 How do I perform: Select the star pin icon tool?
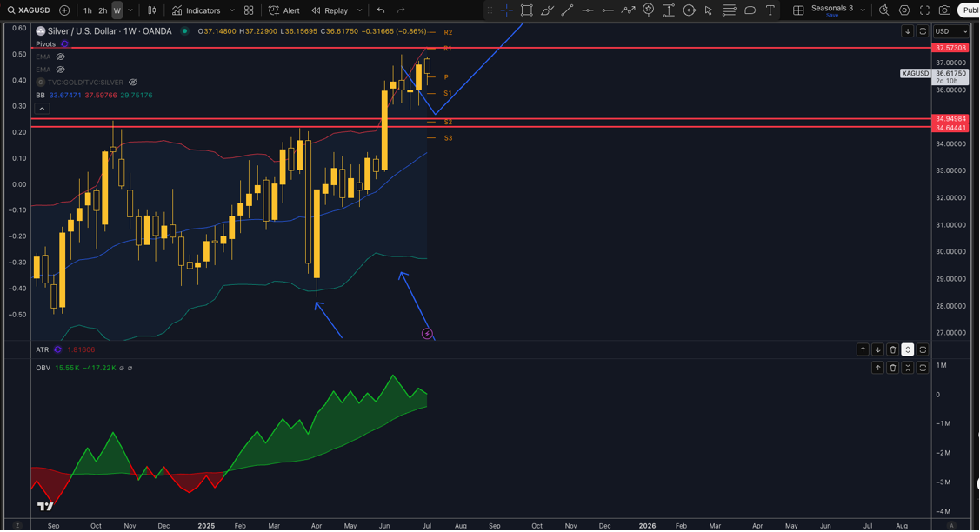pyautogui.click(x=649, y=10)
